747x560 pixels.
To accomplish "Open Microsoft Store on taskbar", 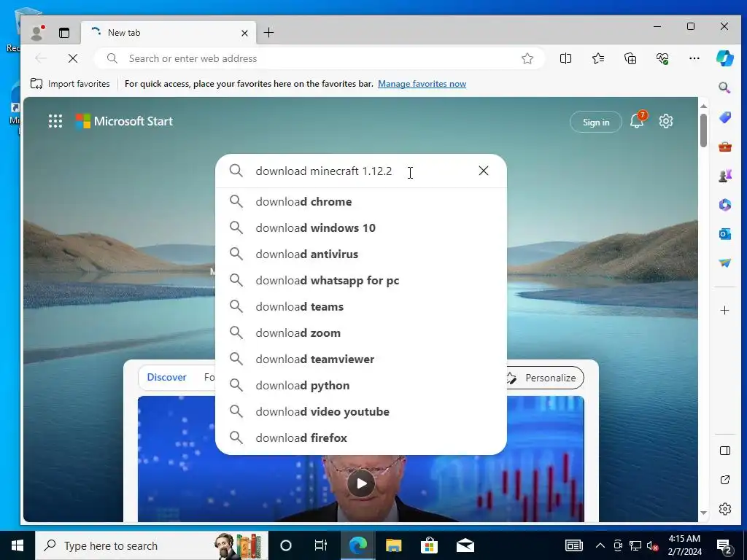I will 429,545.
